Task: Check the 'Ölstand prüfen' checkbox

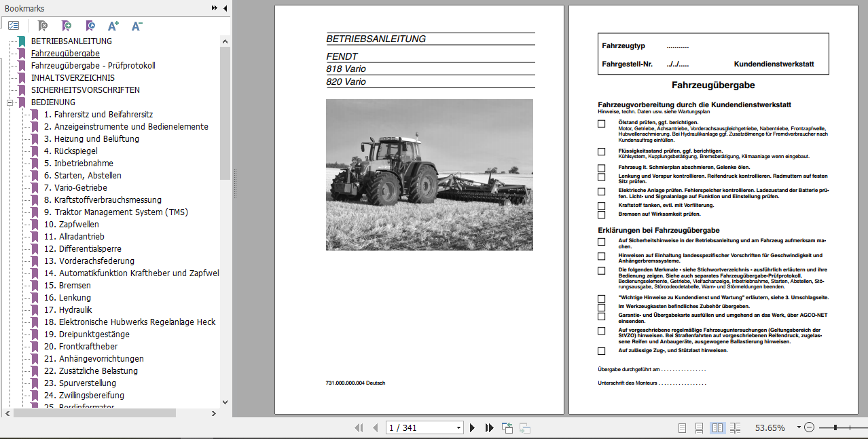Action: pyautogui.click(x=601, y=123)
